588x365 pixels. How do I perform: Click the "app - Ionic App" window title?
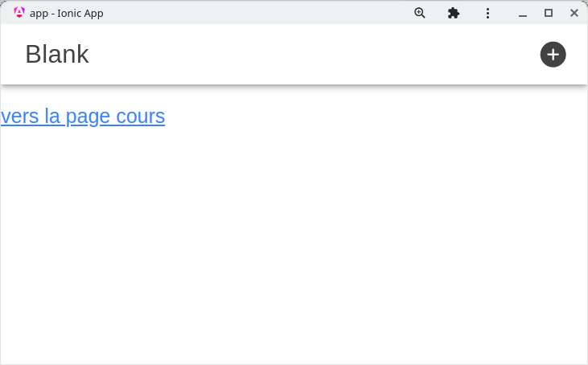pos(67,13)
